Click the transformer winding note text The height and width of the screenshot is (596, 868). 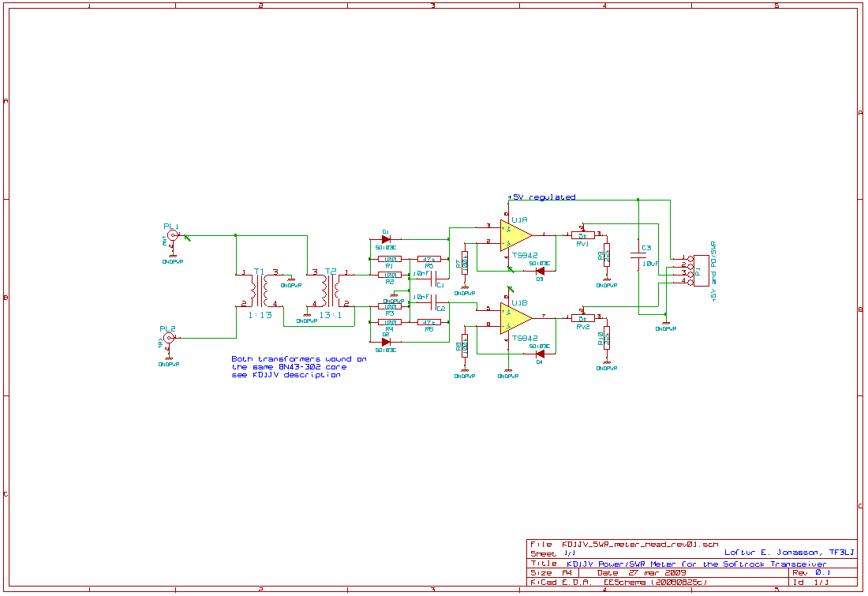(x=298, y=367)
